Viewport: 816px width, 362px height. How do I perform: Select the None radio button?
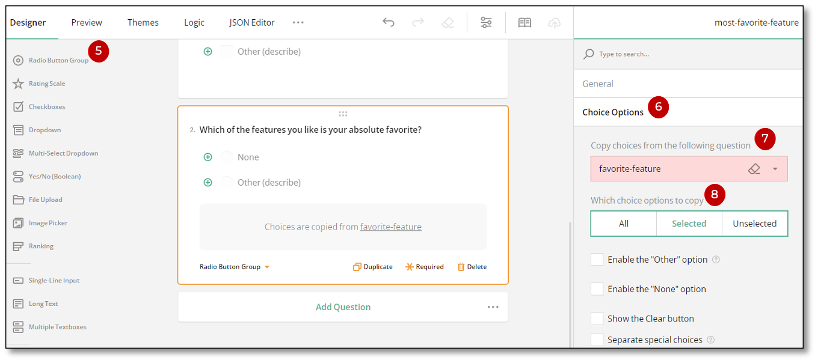point(227,157)
